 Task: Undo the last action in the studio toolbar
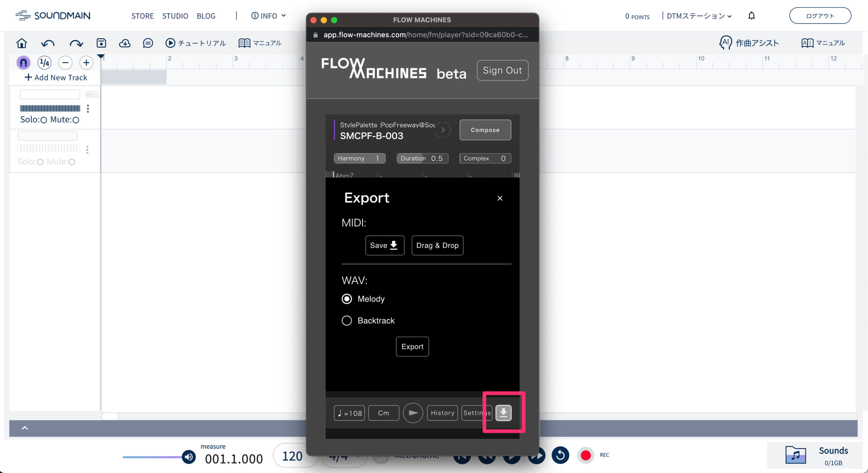[x=48, y=43]
